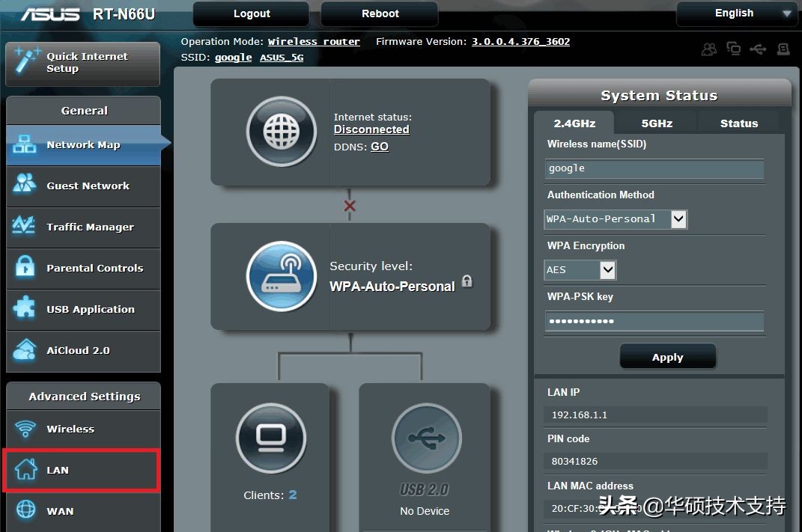Viewport: 802px width, 532px height.
Task: Open Parental Controls menu item
Action: pos(83,269)
